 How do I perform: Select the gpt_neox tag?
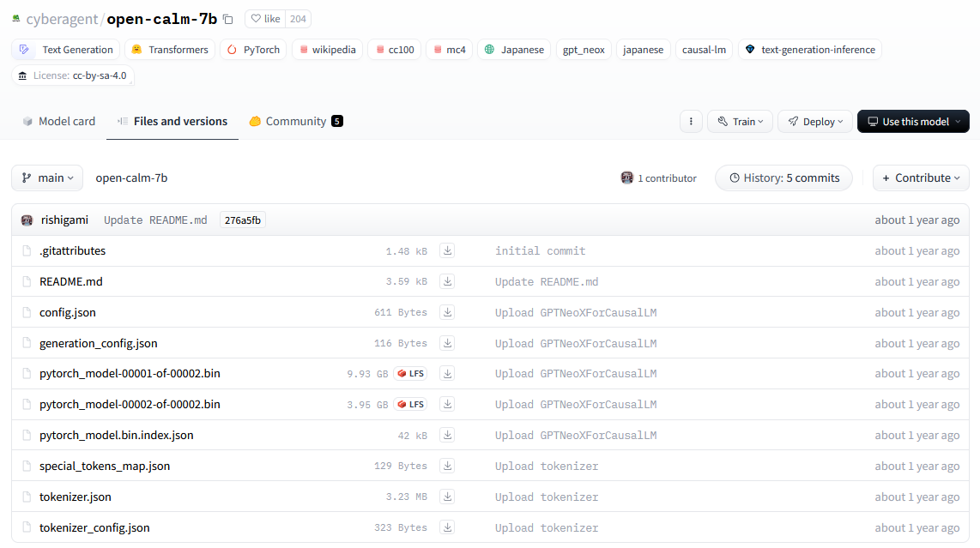click(584, 50)
